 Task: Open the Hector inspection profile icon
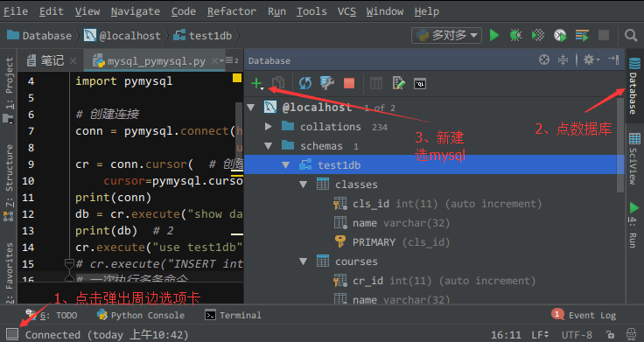[x=631, y=334]
